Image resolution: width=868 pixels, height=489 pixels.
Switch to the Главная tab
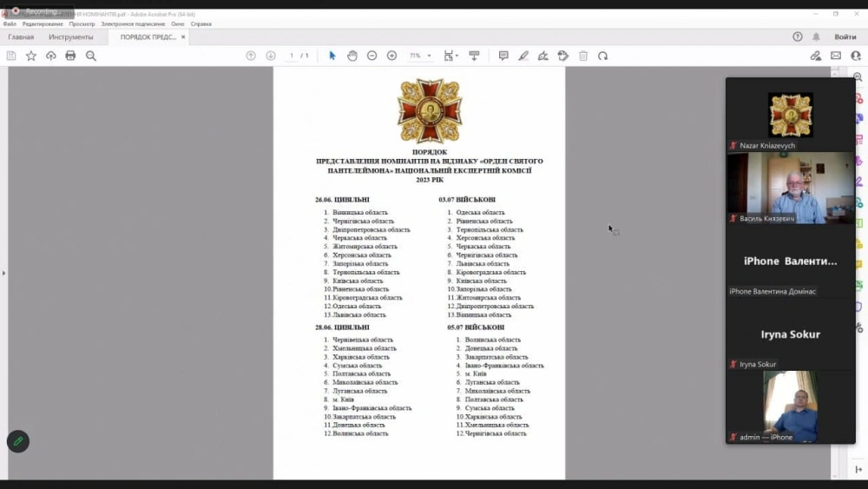click(x=21, y=37)
